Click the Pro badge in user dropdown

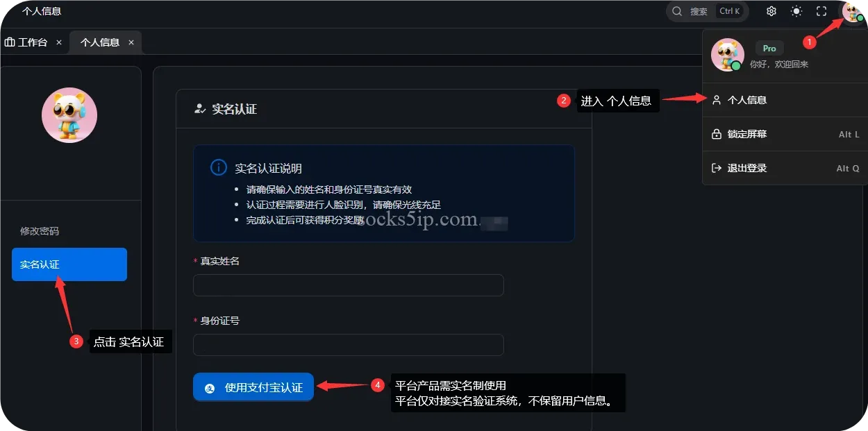click(x=769, y=49)
